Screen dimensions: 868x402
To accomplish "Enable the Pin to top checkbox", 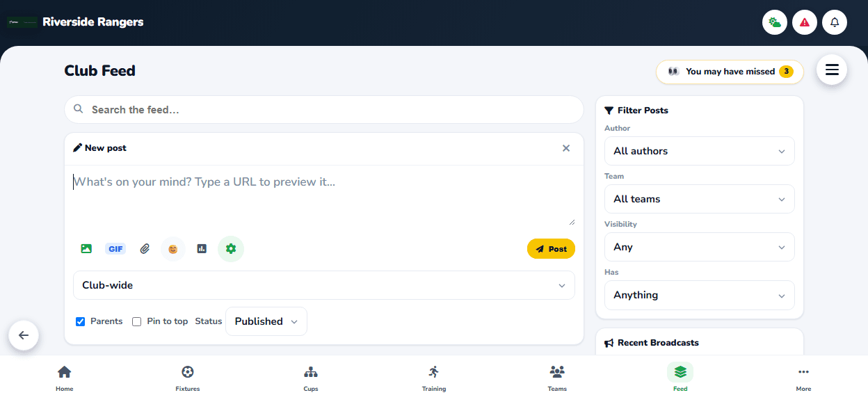I will [x=136, y=321].
